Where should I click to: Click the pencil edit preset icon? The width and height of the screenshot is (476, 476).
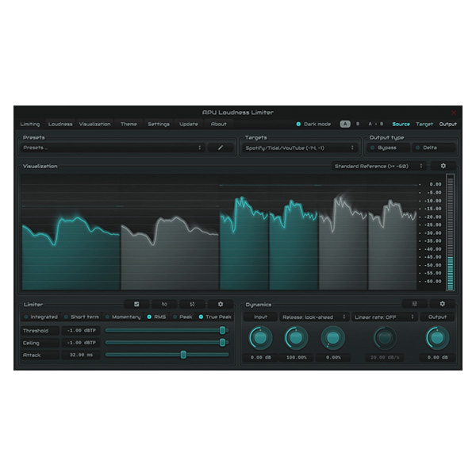pyautogui.click(x=221, y=148)
